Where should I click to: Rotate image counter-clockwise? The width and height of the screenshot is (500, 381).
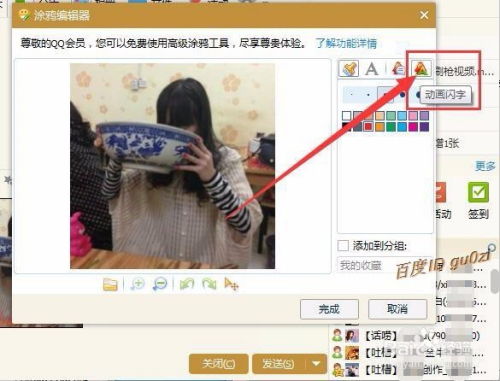(x=187, y=284)
